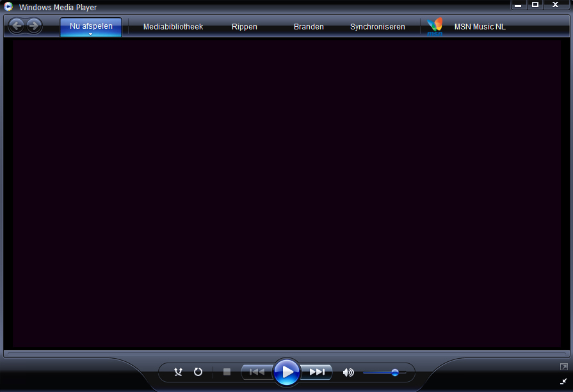Open the MSN Music NL store
The height and width of the screenshot is (392, 573).
480,27
